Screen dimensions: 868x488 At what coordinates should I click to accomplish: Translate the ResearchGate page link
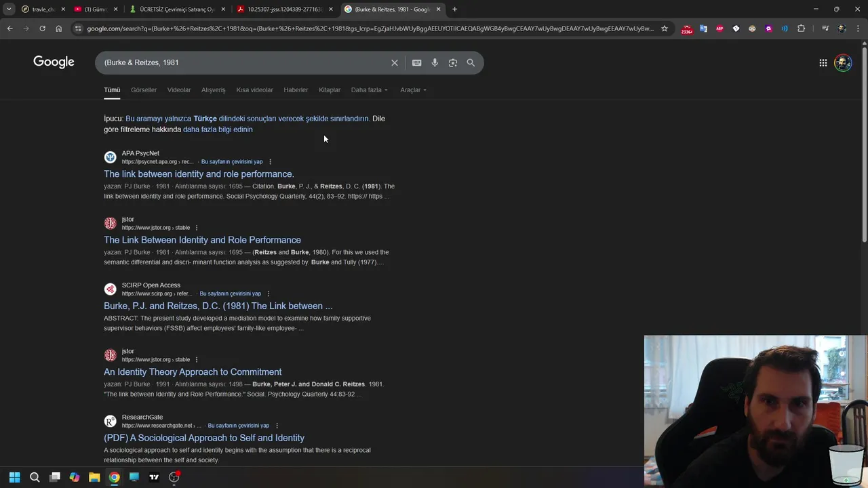click(239, 426)
